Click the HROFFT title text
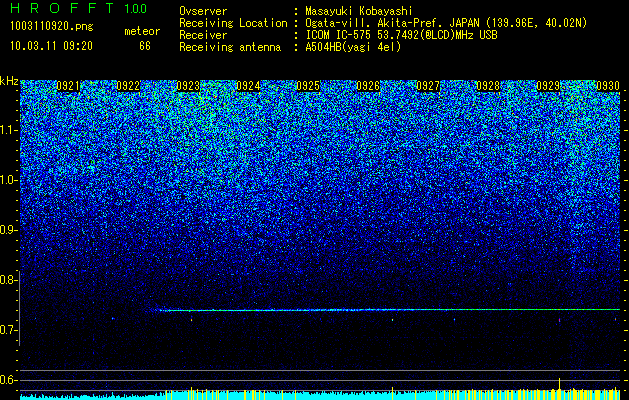The width and height of the screenshot is (629, 400). 63,8
